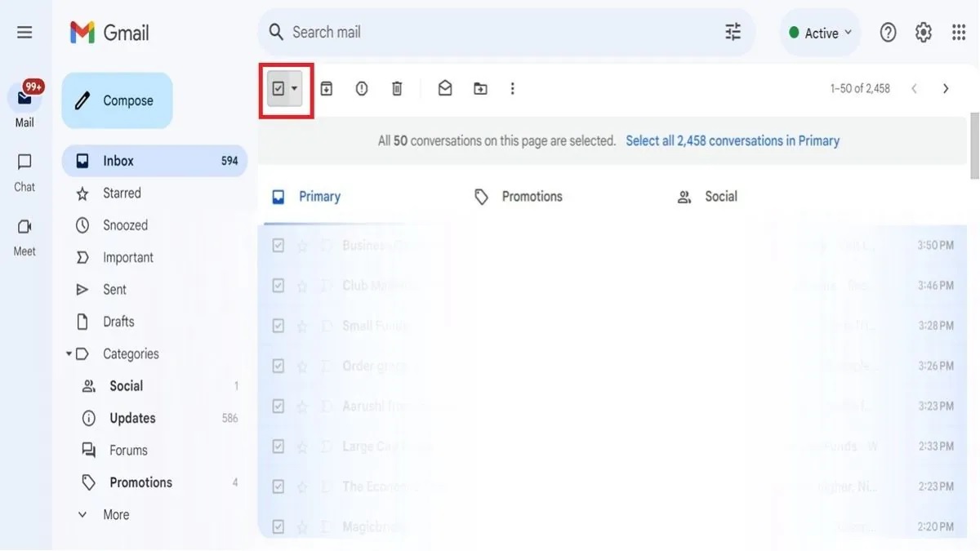Uncheck the 2:23 PM email checkbox

pyautogui.click(x=278, y=487)
